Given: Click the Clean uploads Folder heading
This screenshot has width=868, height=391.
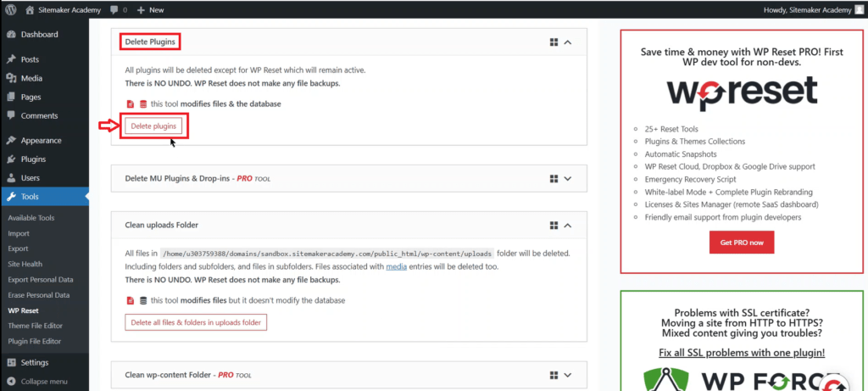Looking at the screenshot, I should click(162, 226).
